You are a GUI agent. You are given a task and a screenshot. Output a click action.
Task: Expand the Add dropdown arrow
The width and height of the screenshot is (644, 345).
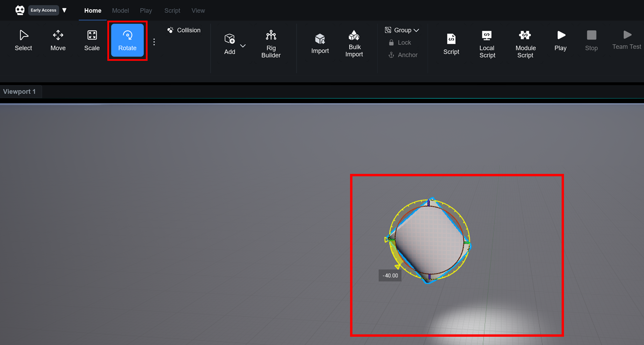coord(243,46)
